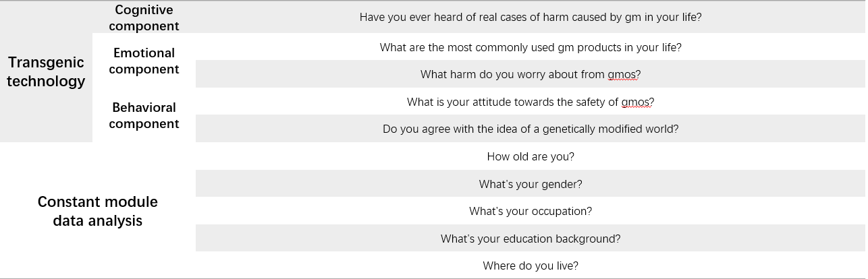The height and width of the screenshot is (279, 868).
Task: Click the genetically modified world question
Action: click(531, 129)
